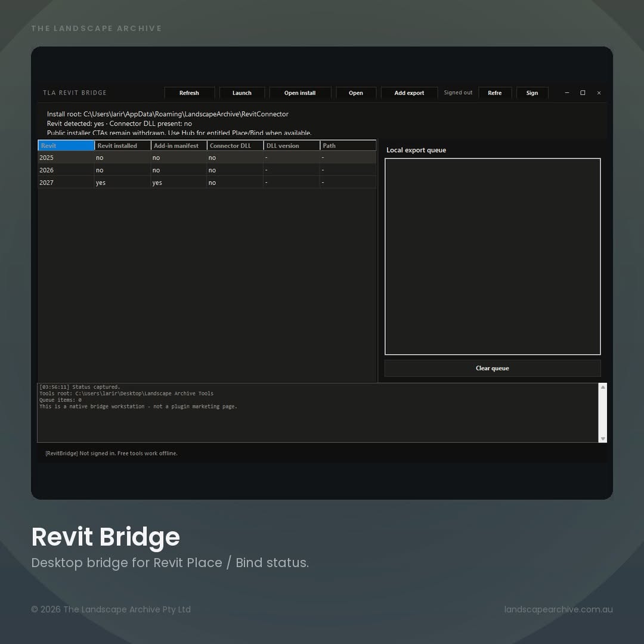The image size is (644, 644).
Task: Sort by the DLL version column header
Action: click(292, 145)
